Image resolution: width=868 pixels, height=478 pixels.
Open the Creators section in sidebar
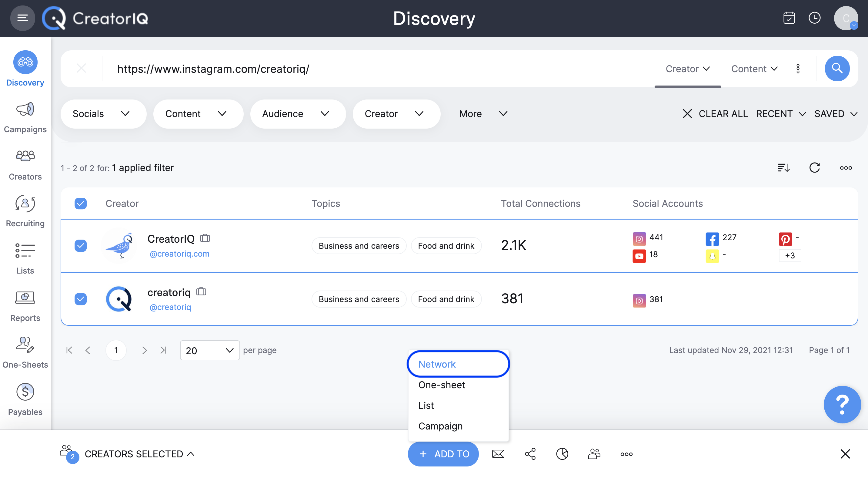coord(25,156)
